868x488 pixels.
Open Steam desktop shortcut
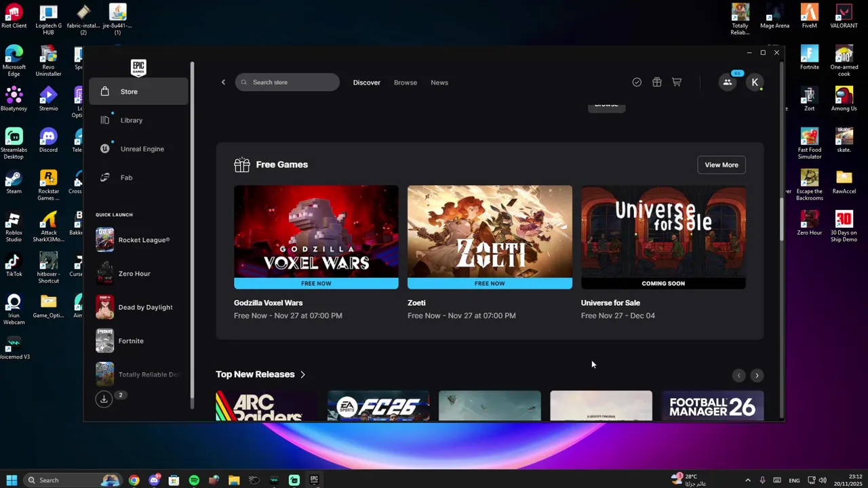[14, 182]
